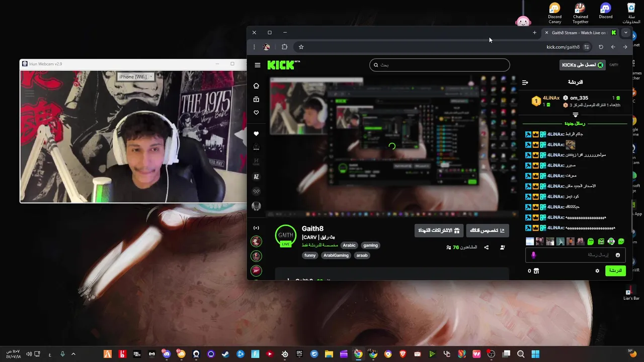The height and width of the screenshot is (362, 644).
Task: Open browser three-dot menu
Action: pyautogui.click(x=254, y=47)
